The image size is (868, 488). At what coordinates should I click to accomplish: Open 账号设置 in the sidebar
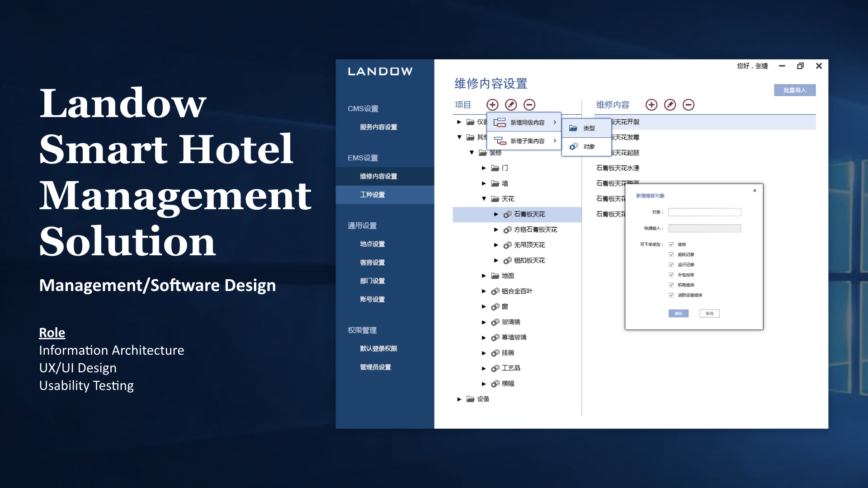[x=373, y=300]
